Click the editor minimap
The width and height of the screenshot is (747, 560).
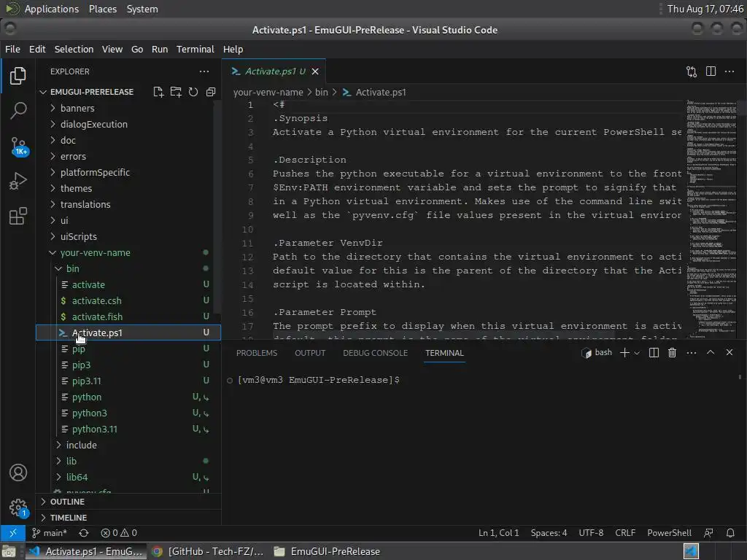tap(711, 219)
